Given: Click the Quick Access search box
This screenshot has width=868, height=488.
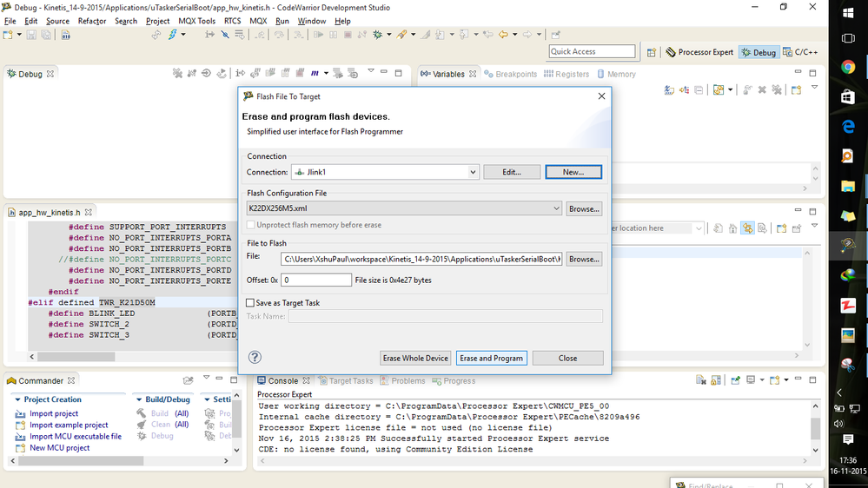Looking at the screenshot, I should [593, 51].
